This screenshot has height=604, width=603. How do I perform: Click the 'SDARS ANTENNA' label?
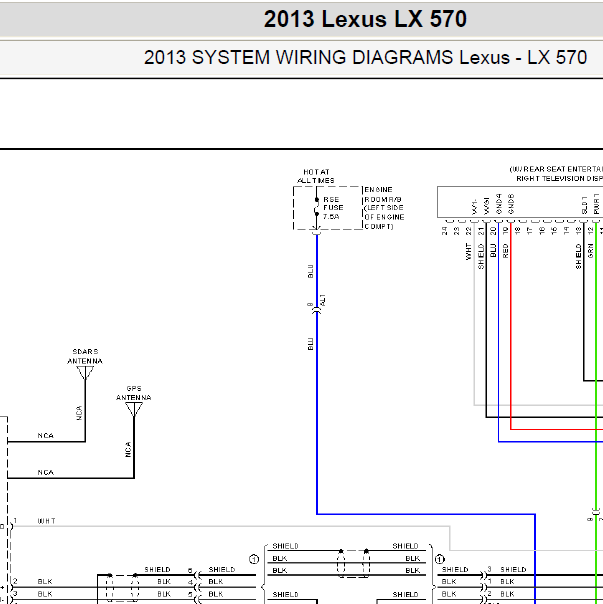(85, 356)
